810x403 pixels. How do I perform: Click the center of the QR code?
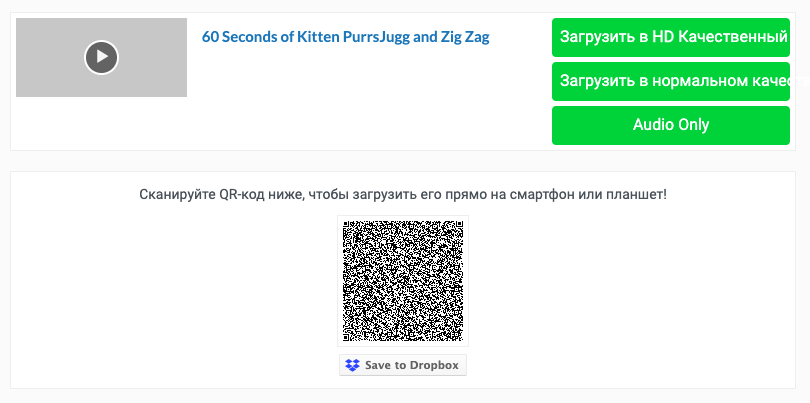click(403, 281)
